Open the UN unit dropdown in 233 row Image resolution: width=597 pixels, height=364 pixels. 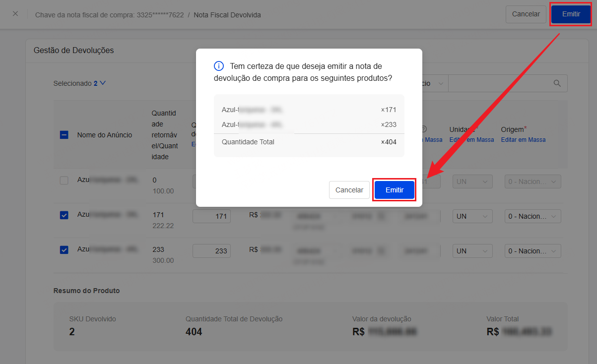472,251
